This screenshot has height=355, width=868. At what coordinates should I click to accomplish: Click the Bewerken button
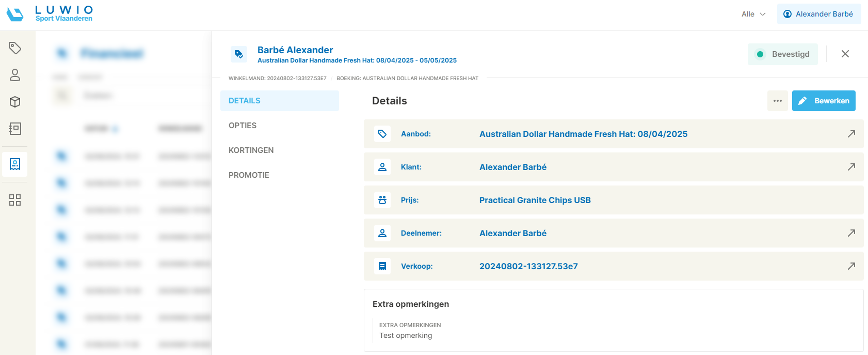tap(824, 101)
